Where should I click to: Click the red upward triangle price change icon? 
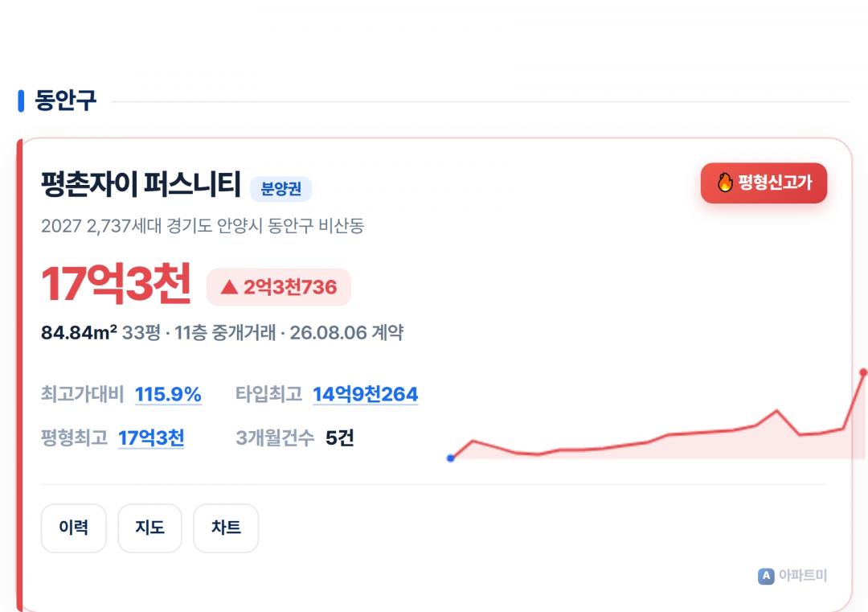229,287
